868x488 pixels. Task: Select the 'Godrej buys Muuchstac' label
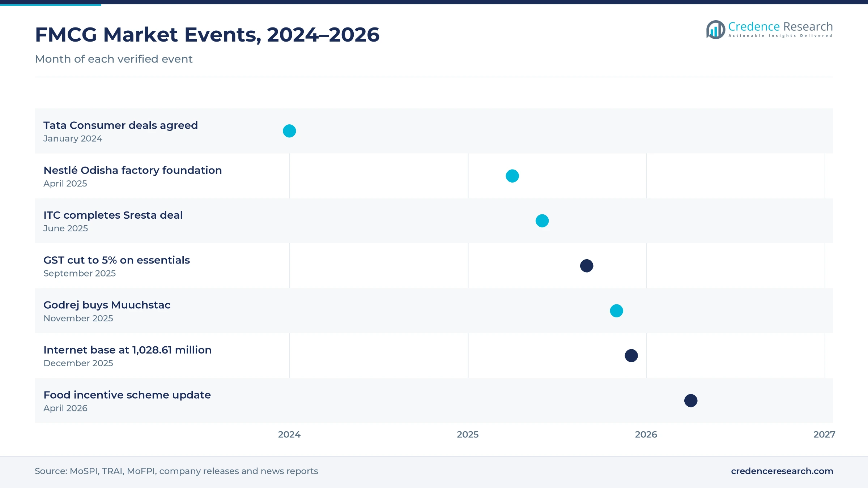tap(107, 305)
